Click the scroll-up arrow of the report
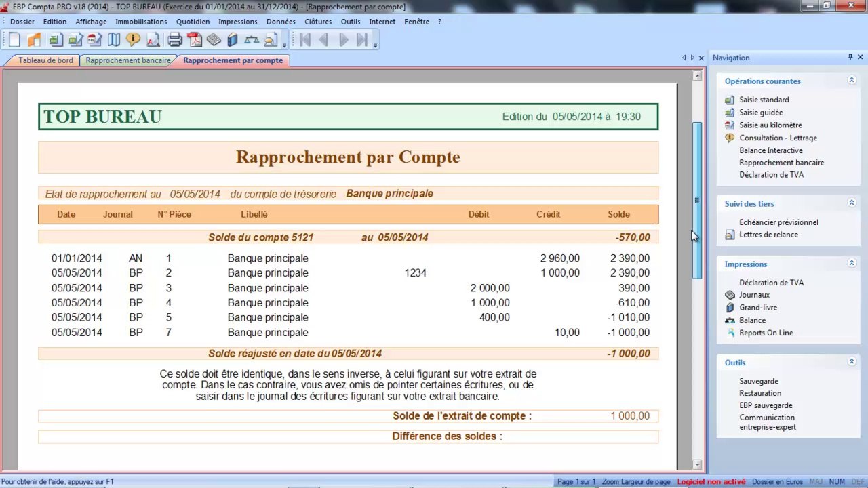Viewport: 868px width, 488px height. point(697,75)
